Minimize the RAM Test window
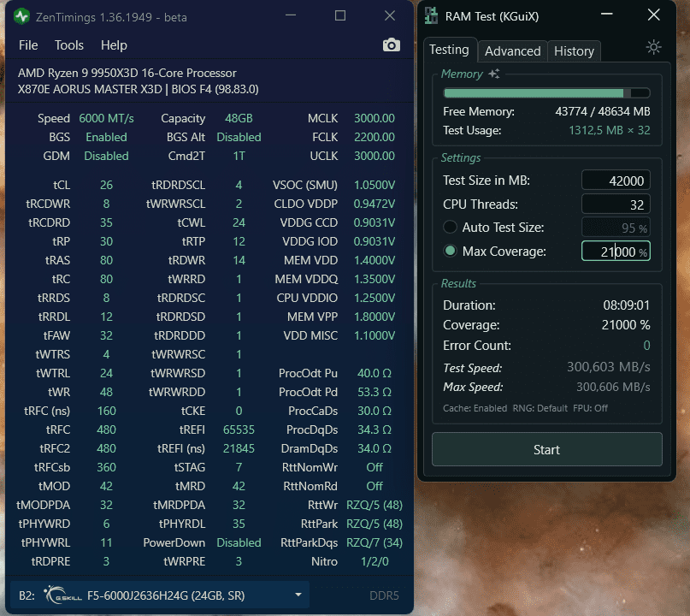The height and width of the screenshot is (616, 690). coord(607,14)
